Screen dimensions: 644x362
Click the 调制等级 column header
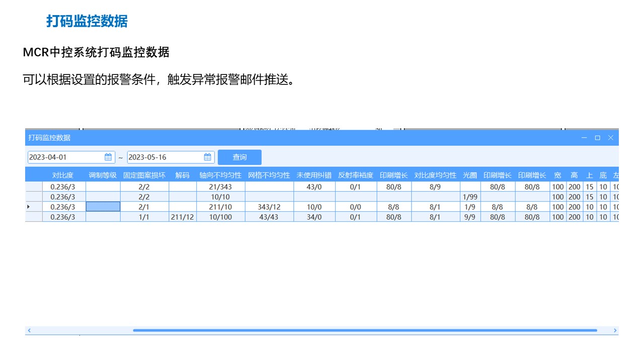(103, 175)
